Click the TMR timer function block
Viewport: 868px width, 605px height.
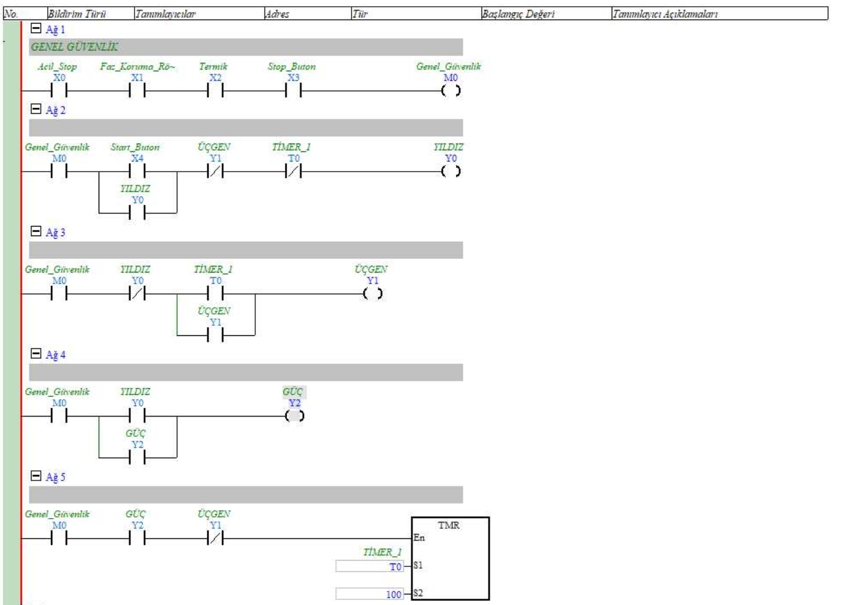click(450, 558)
